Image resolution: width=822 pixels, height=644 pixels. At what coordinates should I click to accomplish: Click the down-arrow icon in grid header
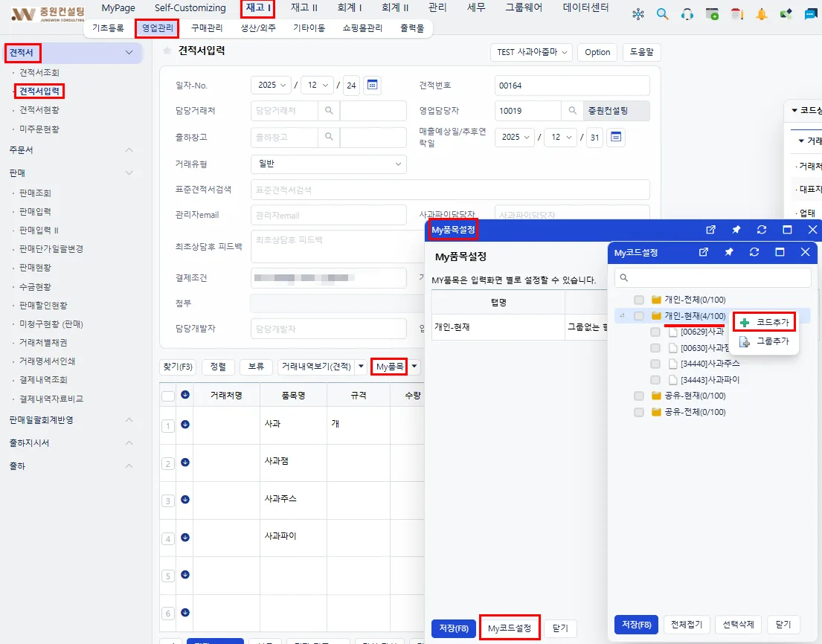(x=185, y=395)
